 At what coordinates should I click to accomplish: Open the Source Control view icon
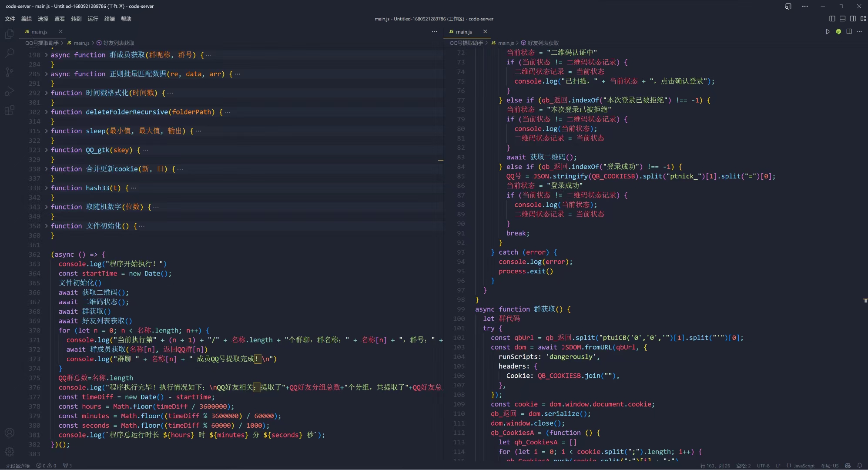(9, 72)
